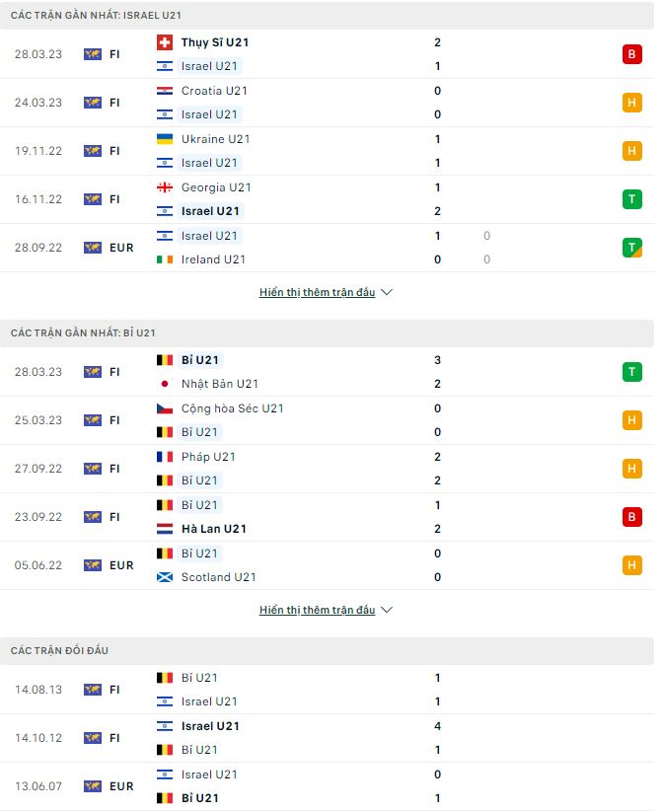Toggle the yellow H badge for Pháp U21 match
The height and width of the screenshot is (812, 662).
(634, 469)
